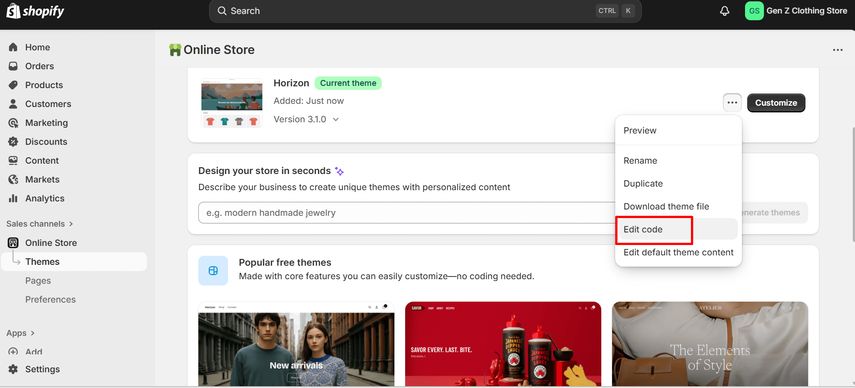
Task: Click the green Online Store header icon
Action: (x=175, y=50)
